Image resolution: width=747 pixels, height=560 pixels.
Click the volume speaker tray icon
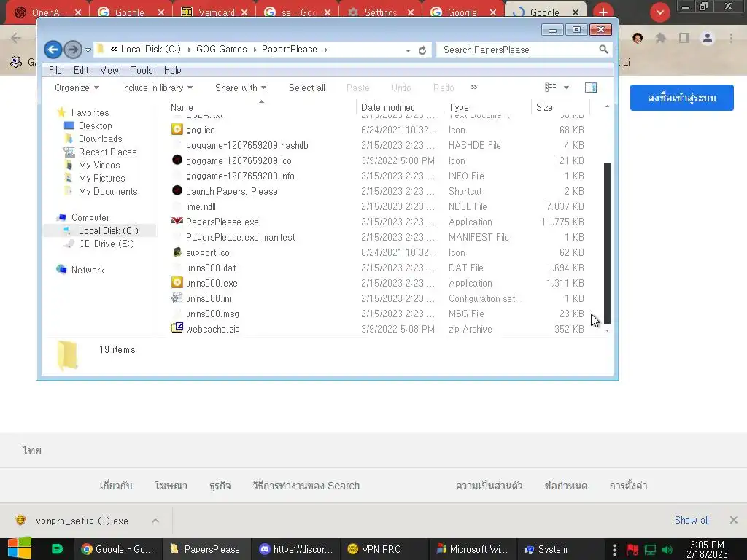667,550
